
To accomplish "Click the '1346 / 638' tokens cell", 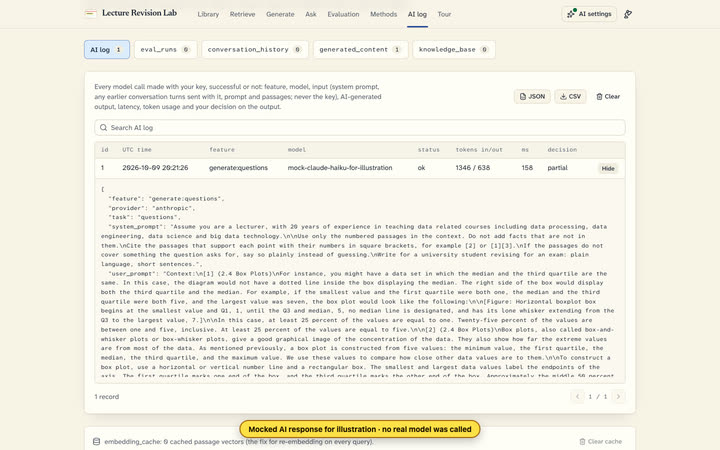I will [x=472, y=168].
